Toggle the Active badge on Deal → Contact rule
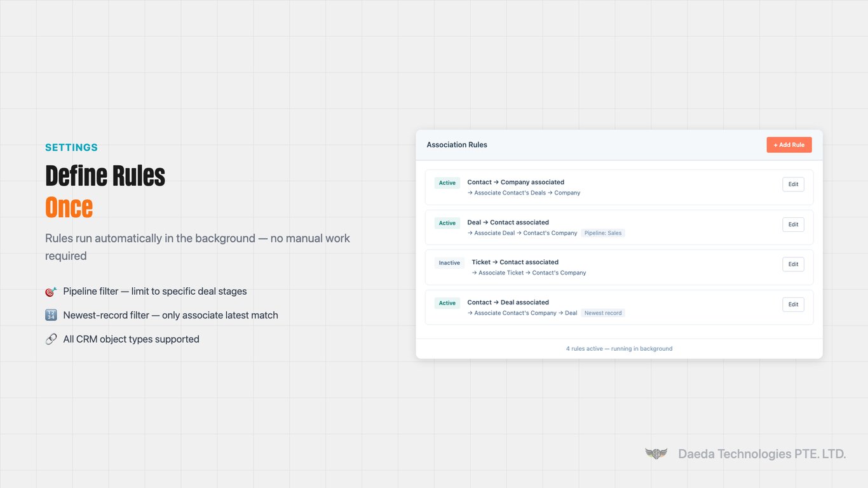This screenshot has width=868, height=488. [447, 222]
